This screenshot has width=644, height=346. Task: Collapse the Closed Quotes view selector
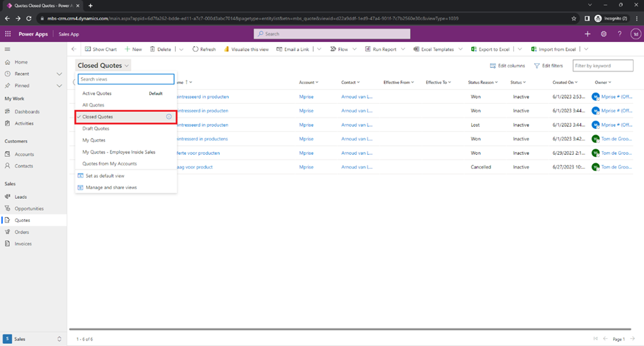pyautogui.click(x=103, y=65)
